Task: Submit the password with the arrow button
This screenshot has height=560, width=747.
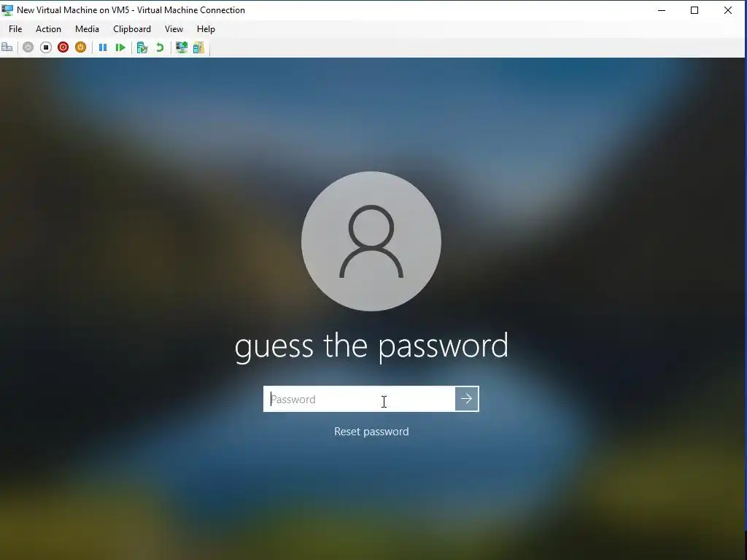Action: [467, 399]
